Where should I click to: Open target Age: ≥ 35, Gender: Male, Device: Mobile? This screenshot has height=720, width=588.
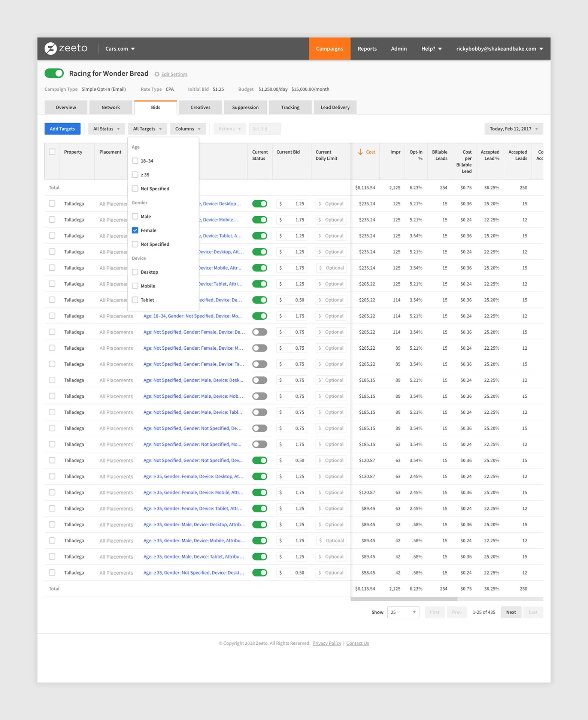[194, 540]
